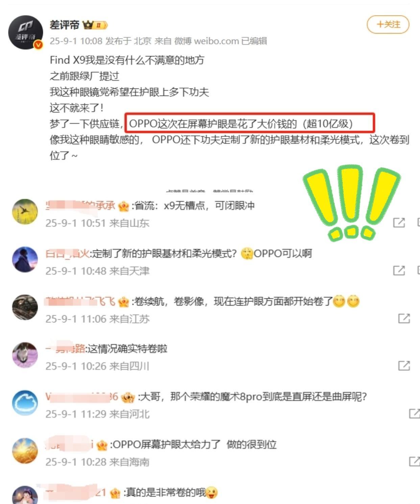Open the weibo.com source link

[216, 41]
